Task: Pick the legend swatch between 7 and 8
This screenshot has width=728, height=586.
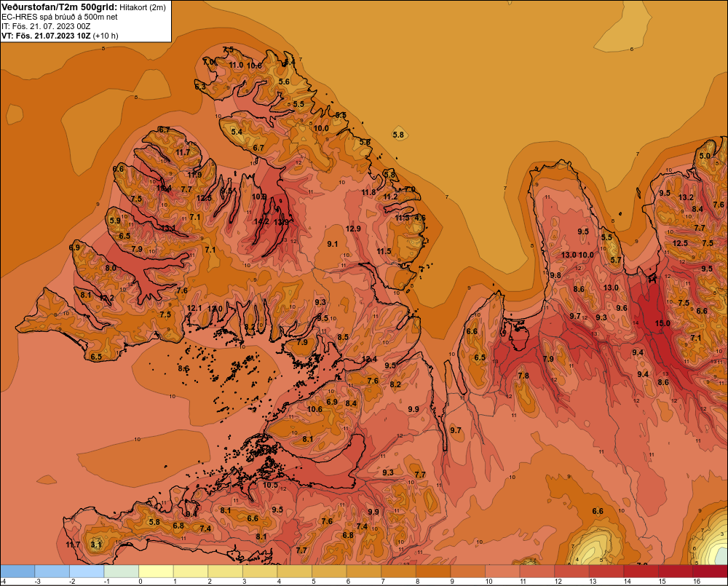Action: click(x=399, y=571)
